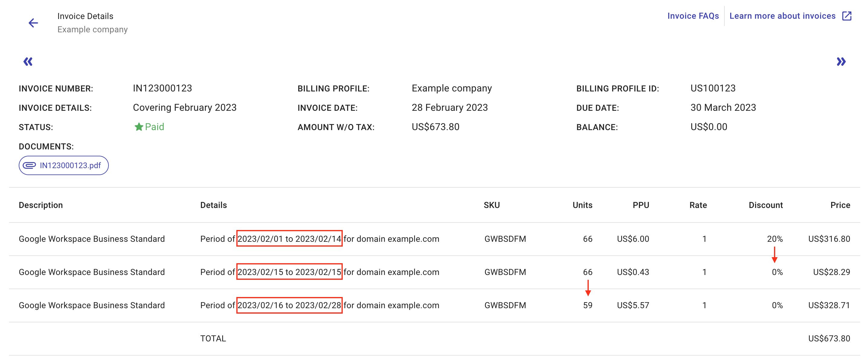
Task: Click total amount US$673.80 in table
Action: 829,338
